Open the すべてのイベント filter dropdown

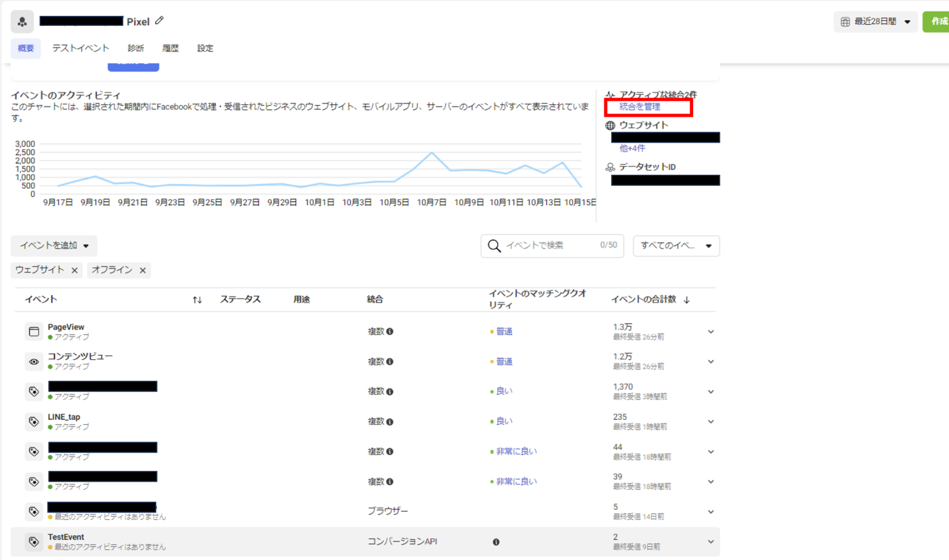pyautogui.click(x=676, y=246)
